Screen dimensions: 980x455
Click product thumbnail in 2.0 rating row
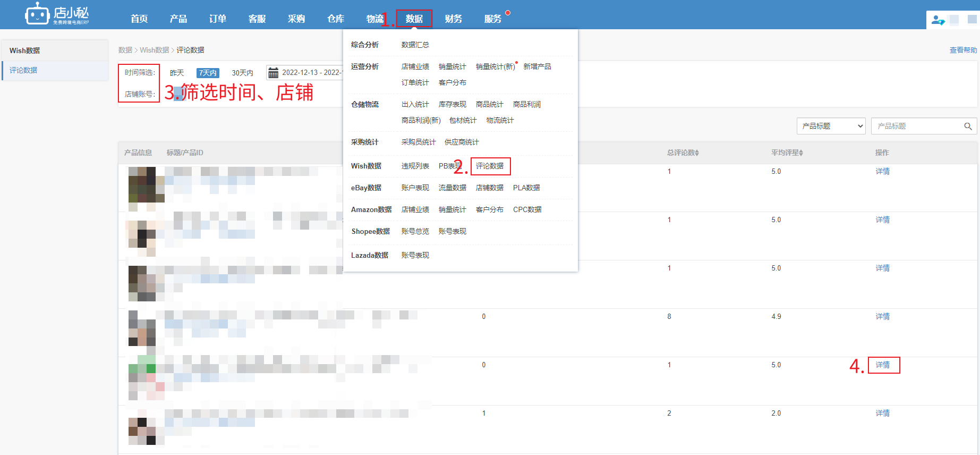[x=142, y=431]
